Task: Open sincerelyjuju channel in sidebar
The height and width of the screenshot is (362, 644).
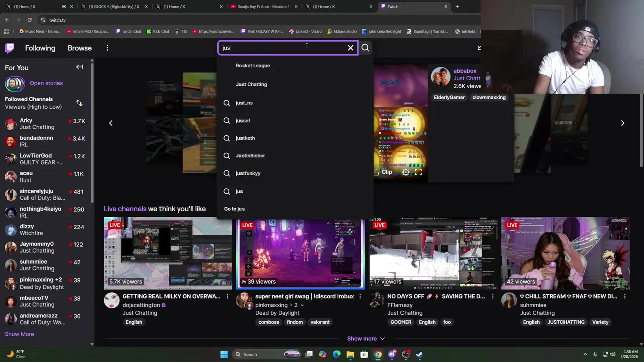Action: tap(45, 194)
